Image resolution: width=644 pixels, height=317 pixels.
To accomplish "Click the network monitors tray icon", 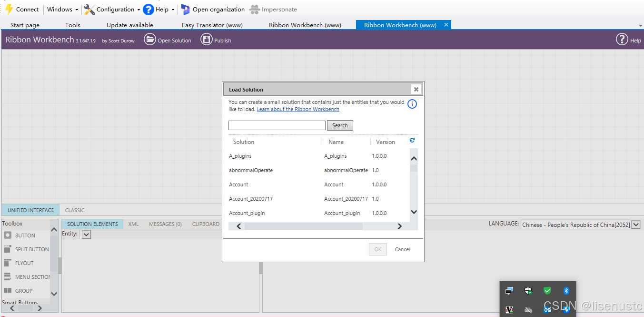I will click(x=509, y=291).
